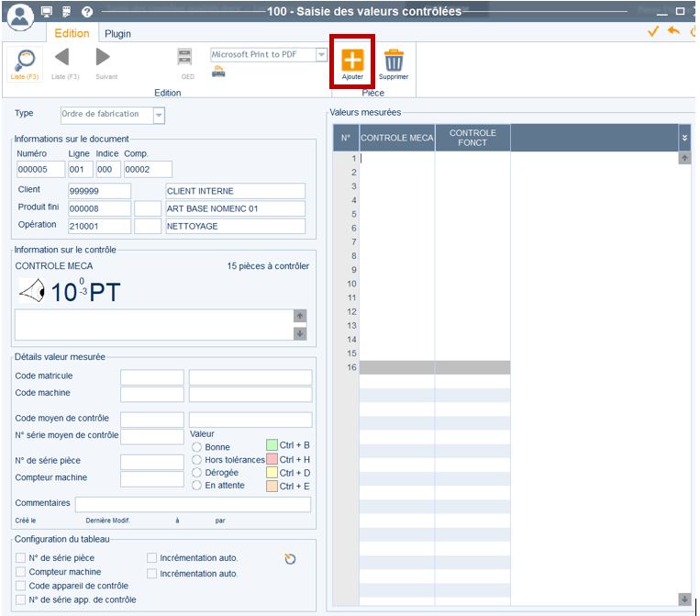Click the orange undo arrow icon
The image size is (700, 616).
[673, 31]
